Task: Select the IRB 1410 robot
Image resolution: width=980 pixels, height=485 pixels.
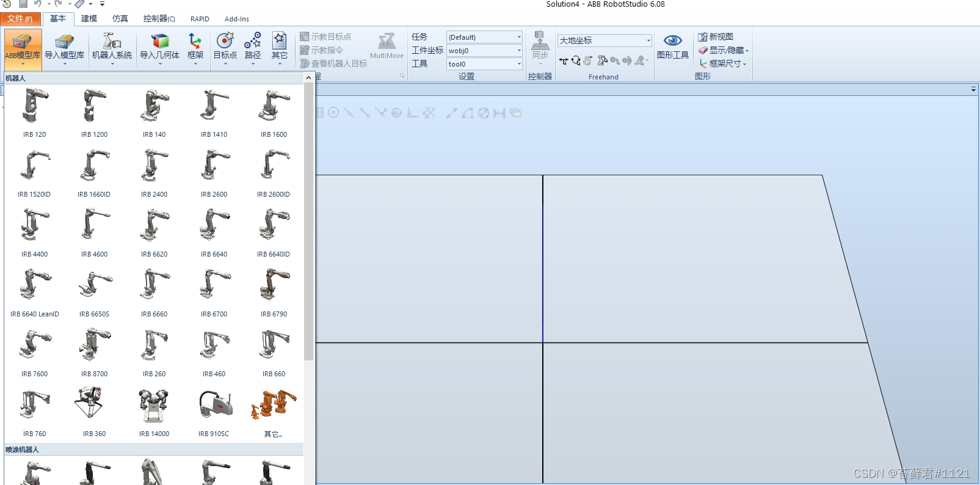Action: 214,112
